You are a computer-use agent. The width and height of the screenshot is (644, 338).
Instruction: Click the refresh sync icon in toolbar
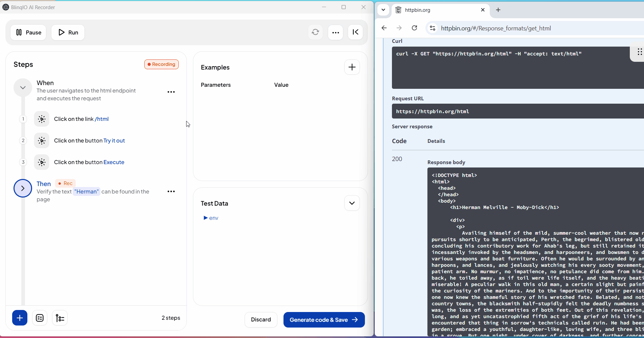coord(315,32)
